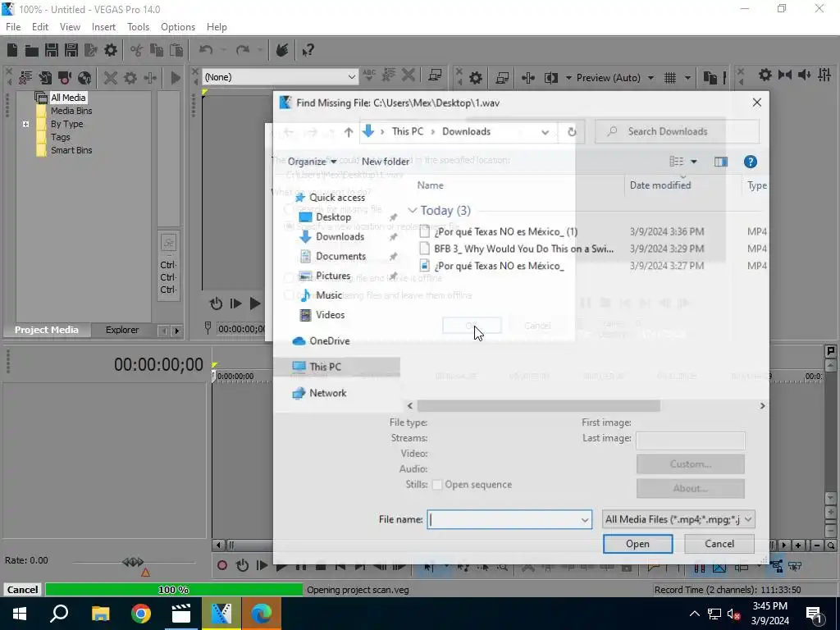Open the Preview (Auto) quality dropdown
The image size is (840, 630).
[x=651, y=78]
